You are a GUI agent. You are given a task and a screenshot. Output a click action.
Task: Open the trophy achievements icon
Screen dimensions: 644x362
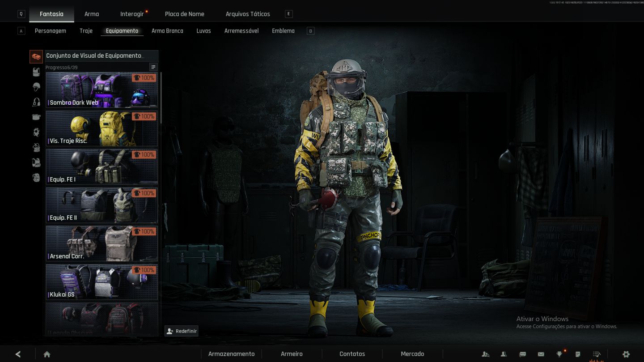(559, 354)
